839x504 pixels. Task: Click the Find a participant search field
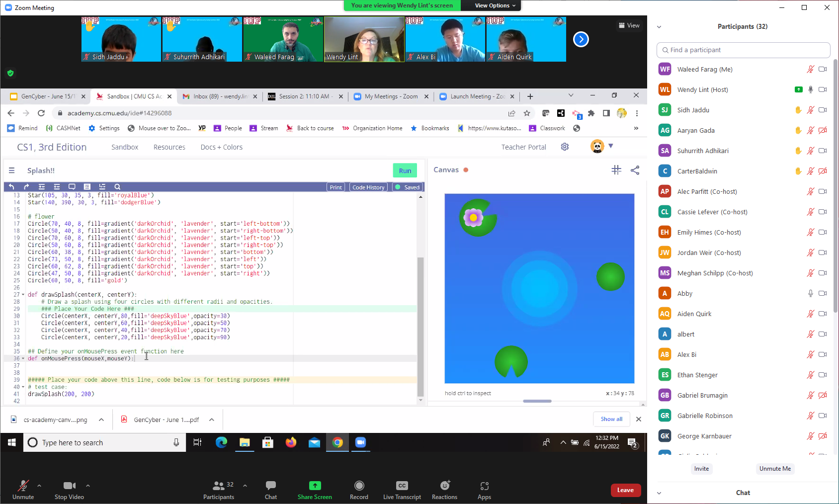(743, 50)
